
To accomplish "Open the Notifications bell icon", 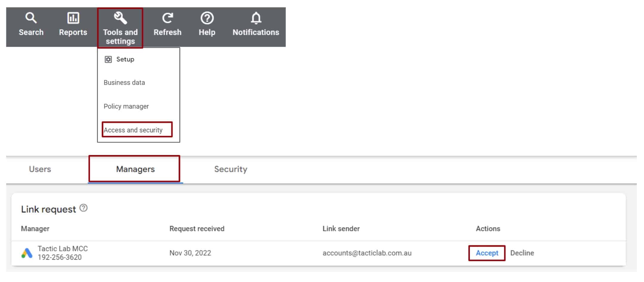I will (x=256, y=18).
